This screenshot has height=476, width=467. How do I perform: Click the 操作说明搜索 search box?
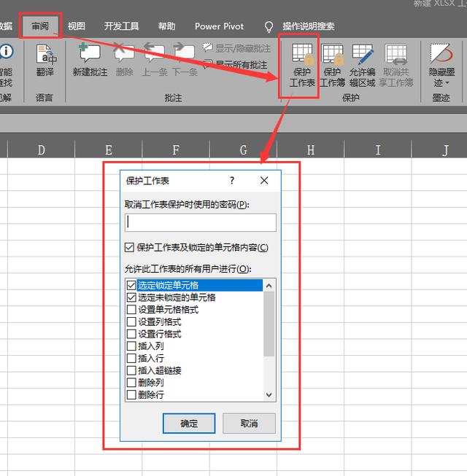[309, 26]
